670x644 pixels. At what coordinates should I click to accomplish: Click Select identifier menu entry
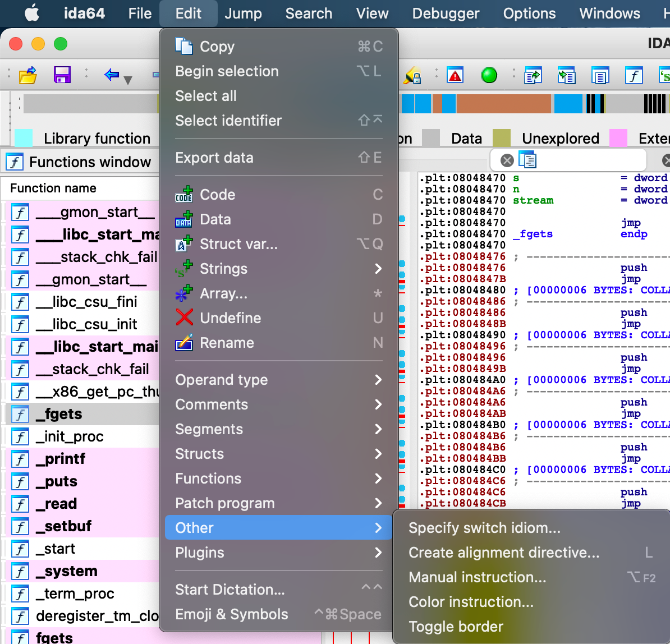pyautogui.click(x=278, y=121)
